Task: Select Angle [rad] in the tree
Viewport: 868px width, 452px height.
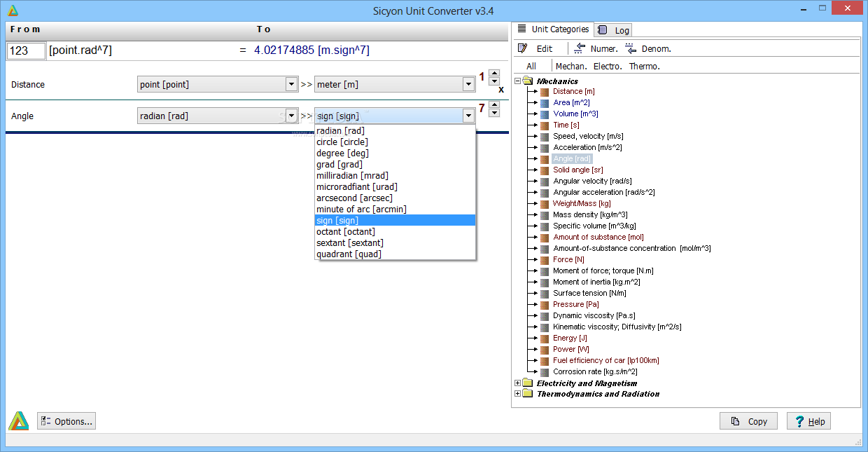Action: 572,158
